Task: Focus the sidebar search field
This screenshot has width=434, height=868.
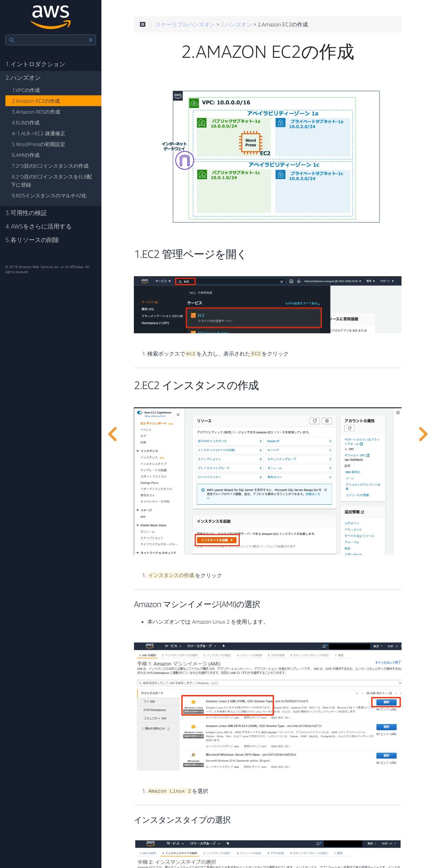Action: [51, 40]
